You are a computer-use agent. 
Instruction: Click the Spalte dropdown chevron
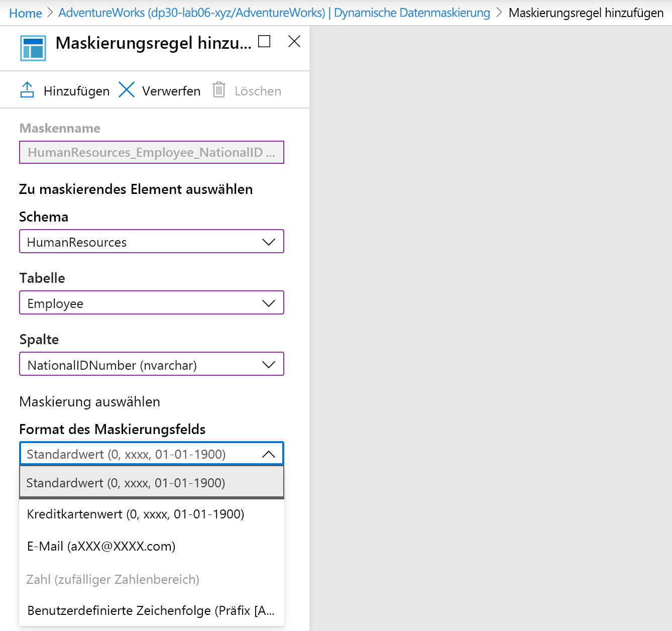pos(269,364)
